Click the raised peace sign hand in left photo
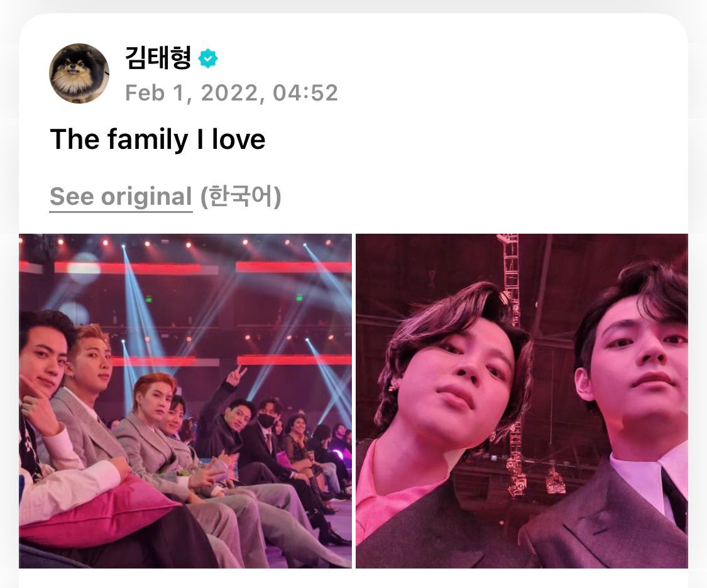 237,376
